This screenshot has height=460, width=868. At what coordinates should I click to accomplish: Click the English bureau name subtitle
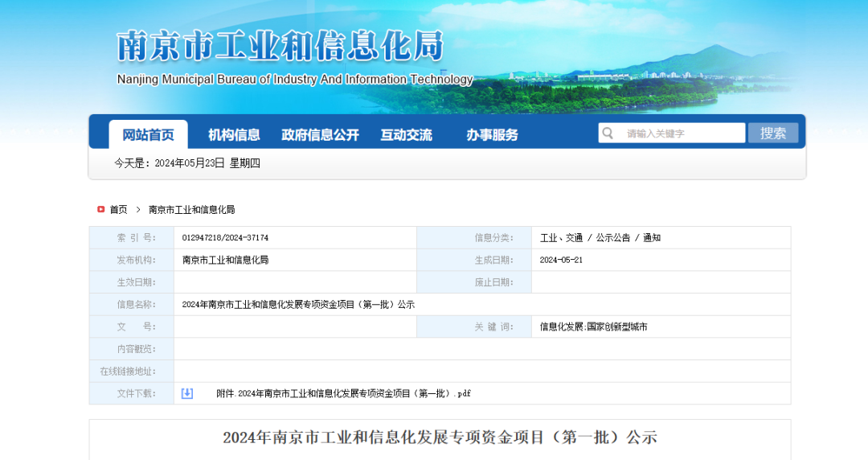click(x=295, y=80)
